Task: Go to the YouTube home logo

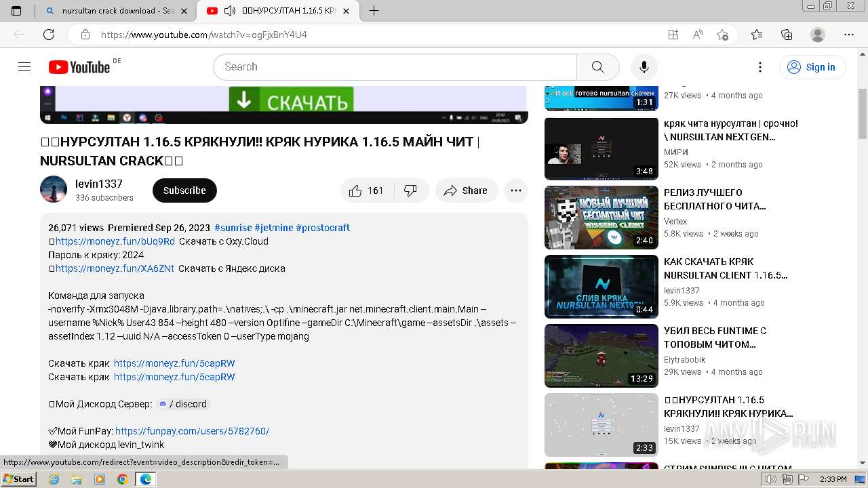Action: click(79, 67)
